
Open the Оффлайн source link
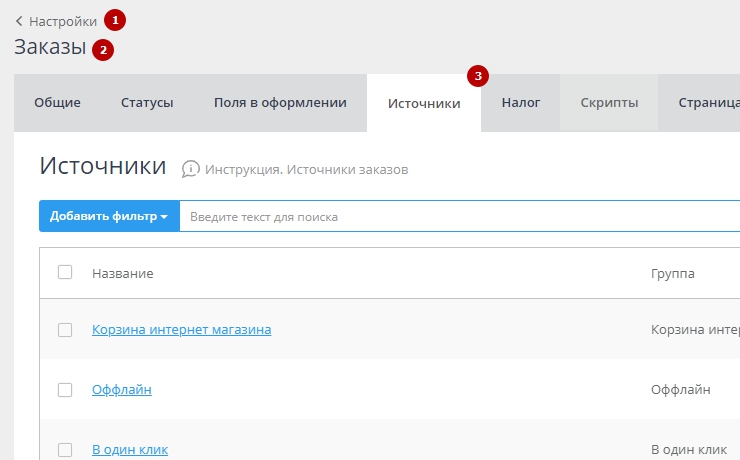click(121, 389)
